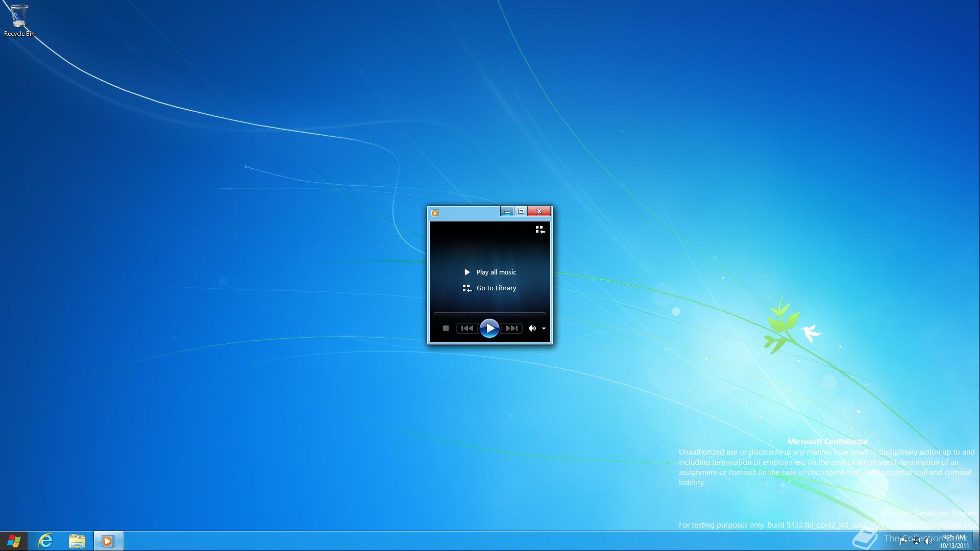Click the Play button in Media Player

[489, 328]
